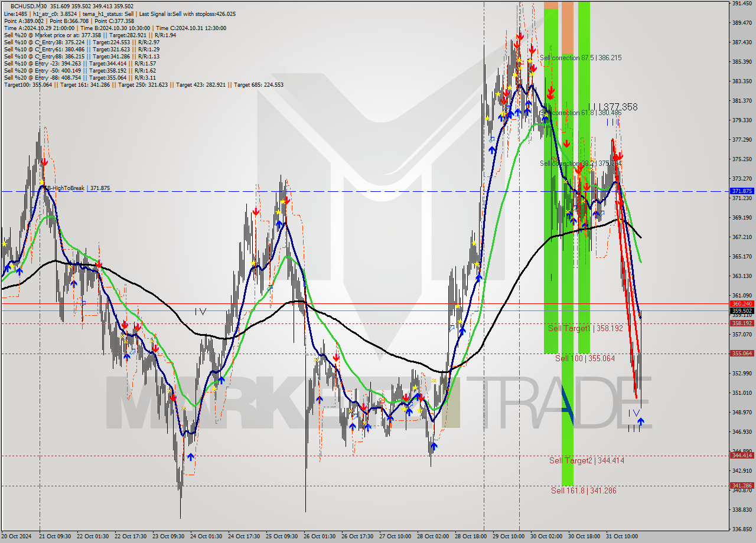756x543 pixels.
Task: Click the 'FSB-HighToBreak | 371.875' line label
Action: tap(75, 188)
